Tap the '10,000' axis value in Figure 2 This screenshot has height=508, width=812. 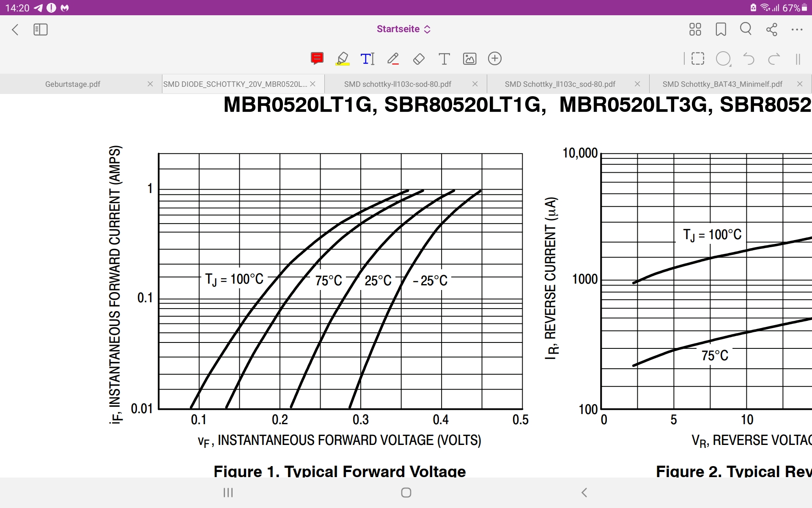(580, 153)
